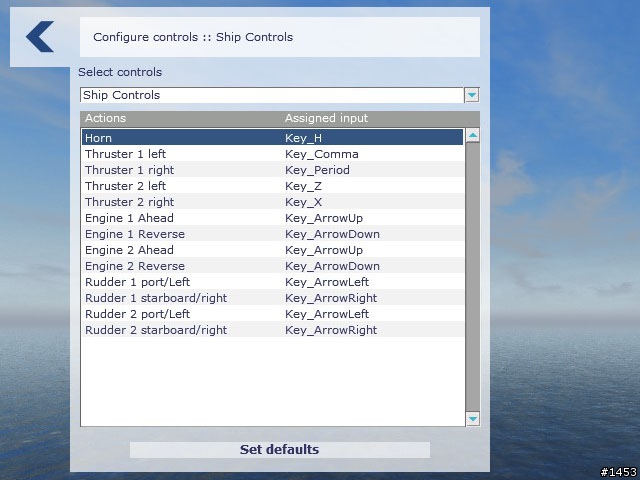Click the Key_Period assigned input
640x480 pixels.
point(317,170)
